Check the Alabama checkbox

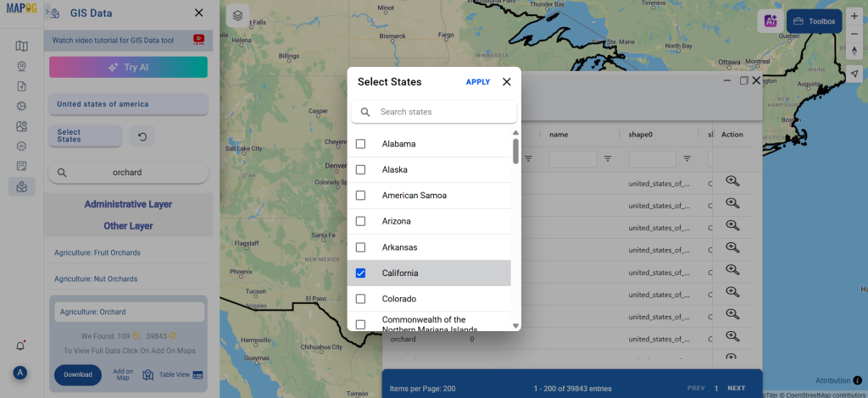(x=360, y=144)
